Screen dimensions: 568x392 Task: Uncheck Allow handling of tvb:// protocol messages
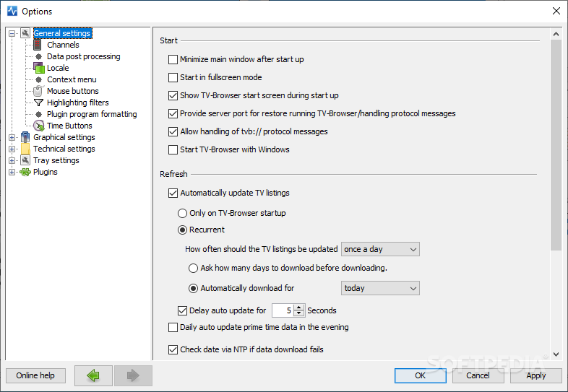pos(173,132)
